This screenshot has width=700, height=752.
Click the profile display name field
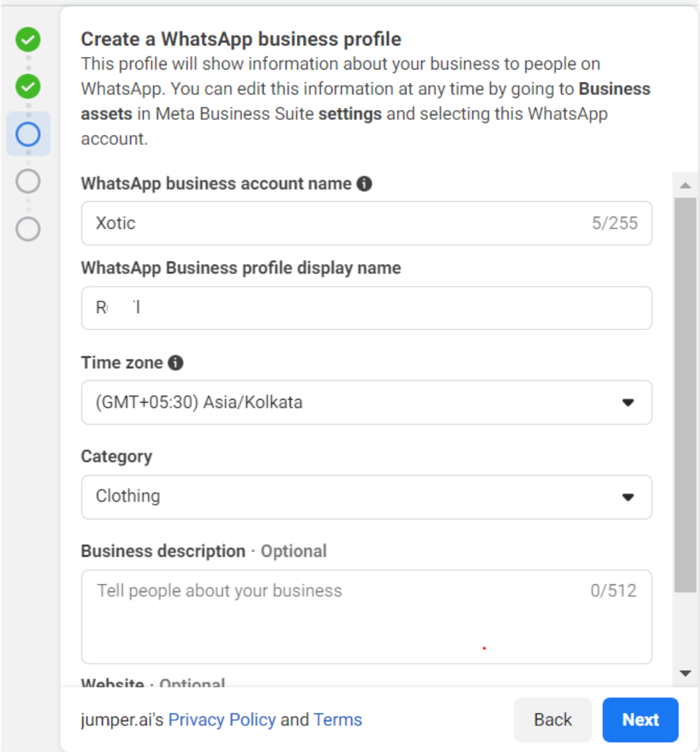tap(366, 308)
